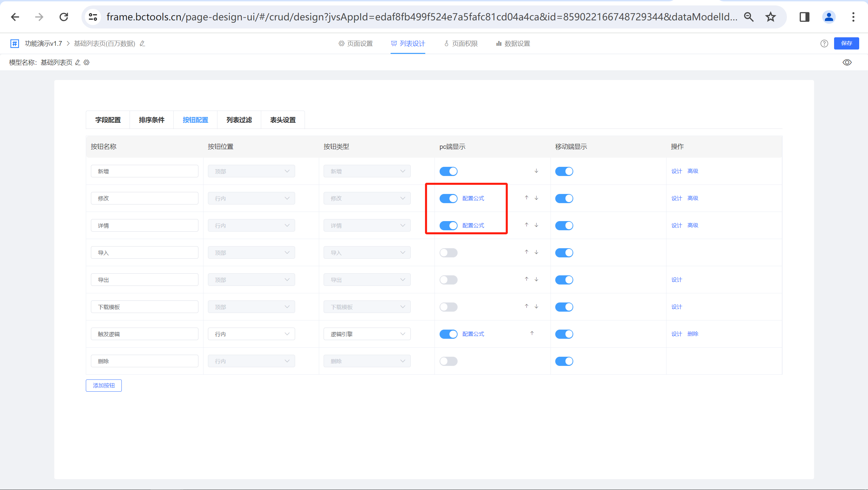Click the eye preview icon
This screenshot has height=490, width=868.
[847, 62]
